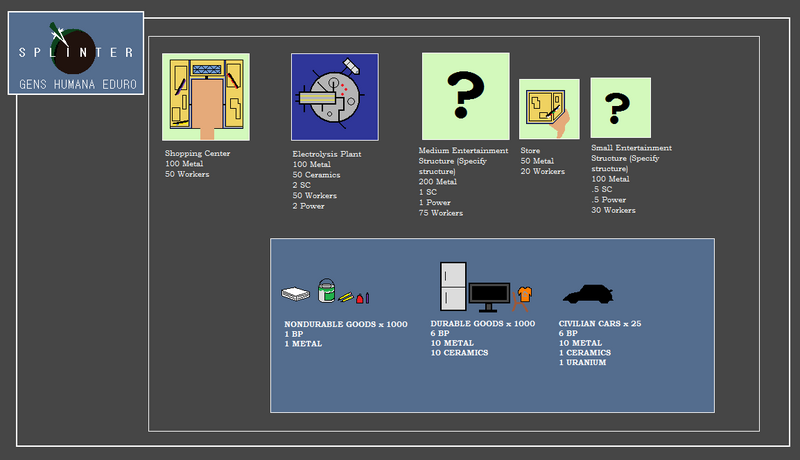Choose the Store building icon
800x460 pixels.
coord(549,109)
